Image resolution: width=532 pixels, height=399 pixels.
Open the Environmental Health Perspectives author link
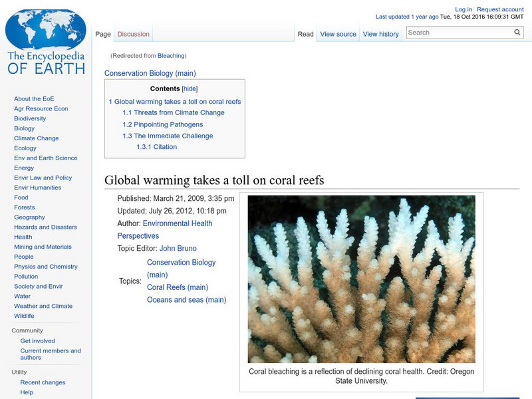pyautogui.click(x=177, y=223)
